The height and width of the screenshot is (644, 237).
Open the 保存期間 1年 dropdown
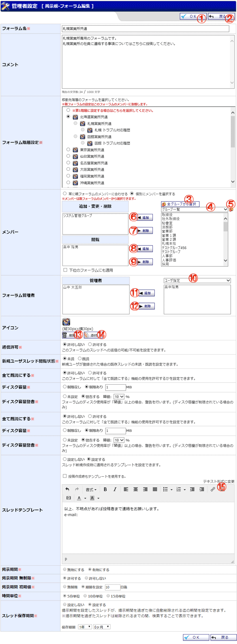pyautogui.click(x=85, y=627)
